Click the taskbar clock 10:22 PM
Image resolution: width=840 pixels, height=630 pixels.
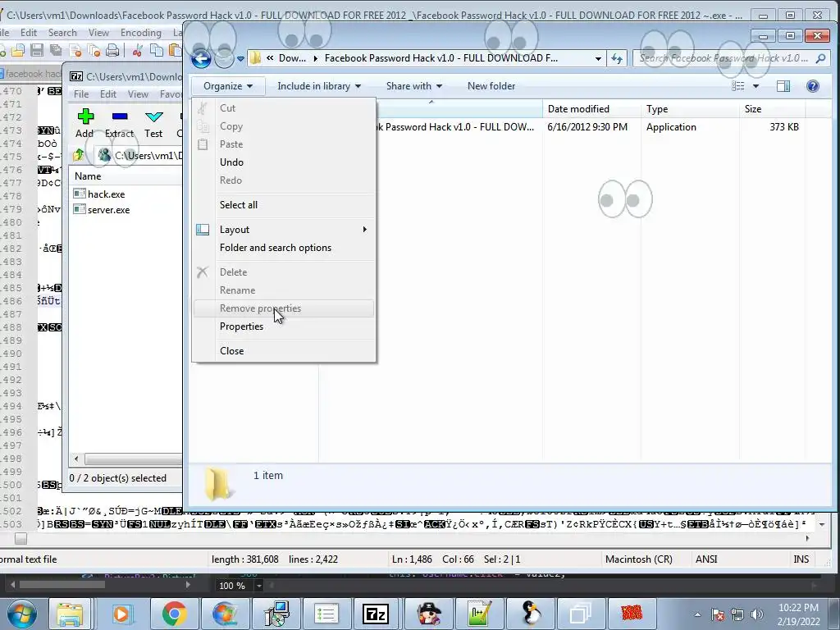click(x=798, y=608)
